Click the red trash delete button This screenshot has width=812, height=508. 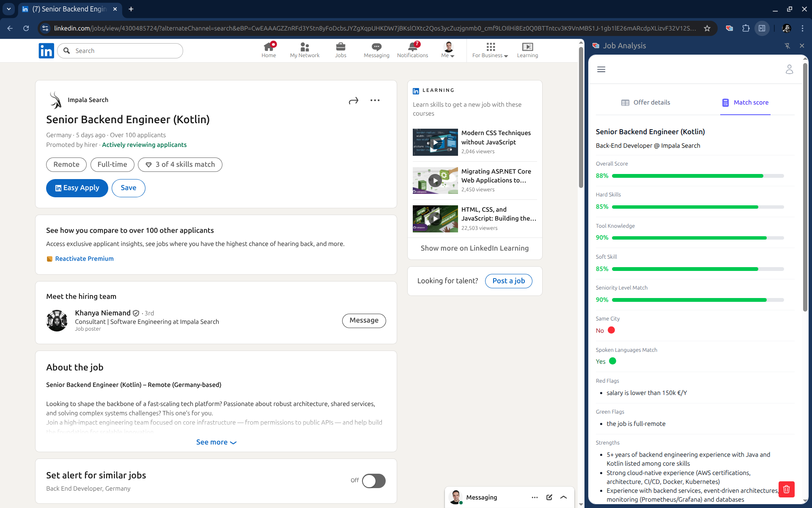pos(786,489)
